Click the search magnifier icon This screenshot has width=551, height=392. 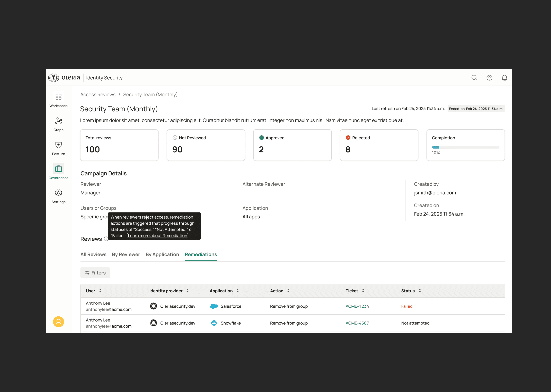pos(474,78)
